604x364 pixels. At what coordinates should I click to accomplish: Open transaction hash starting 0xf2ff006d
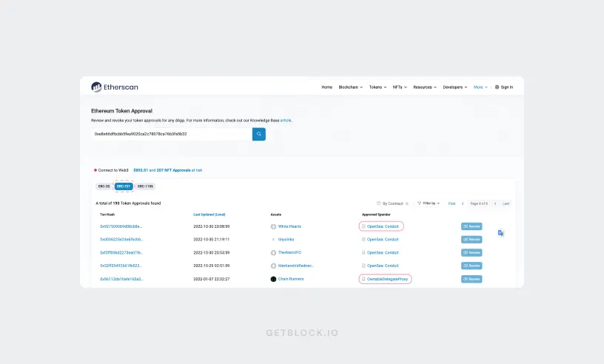point(121,253)
